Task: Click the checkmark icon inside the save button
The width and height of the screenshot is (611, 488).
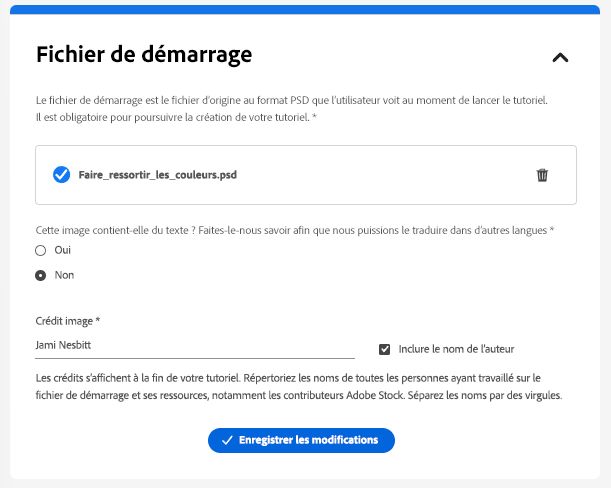Action: (x=227, y=440)
